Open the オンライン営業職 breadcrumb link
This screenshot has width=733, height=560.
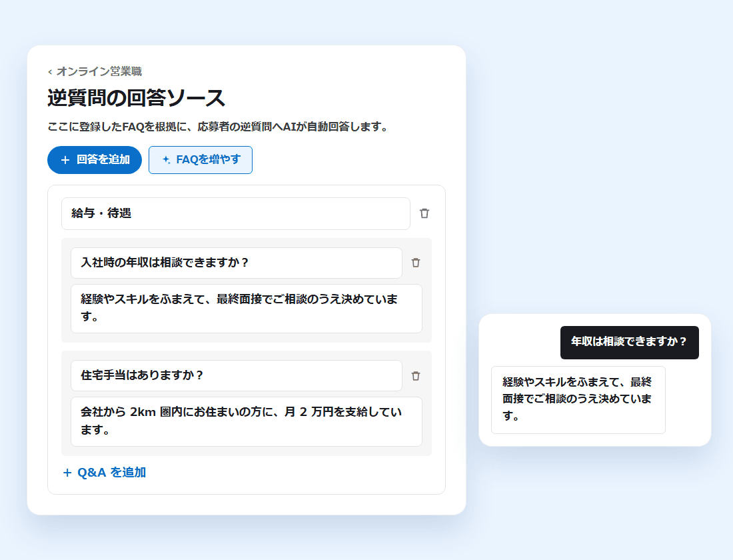tap(95, 71)
